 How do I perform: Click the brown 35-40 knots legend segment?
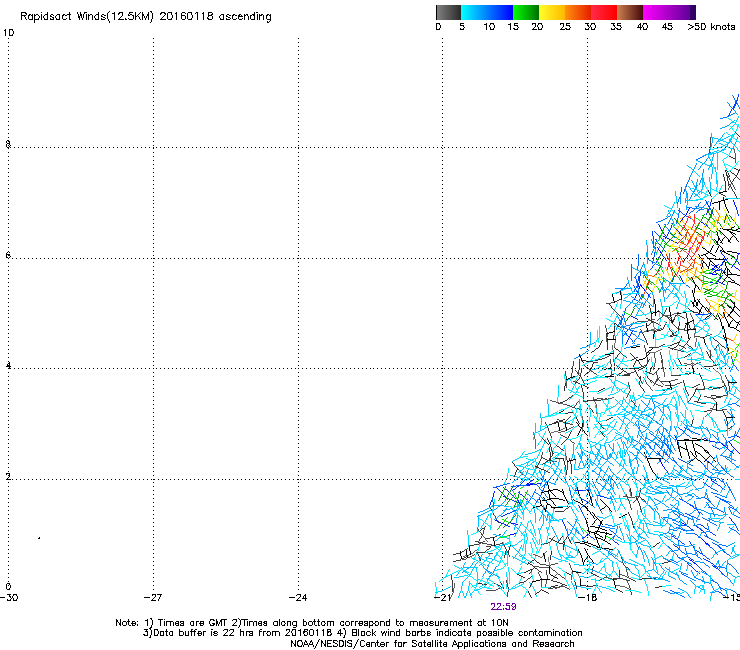pyautogui.click(x=630, y=12)
